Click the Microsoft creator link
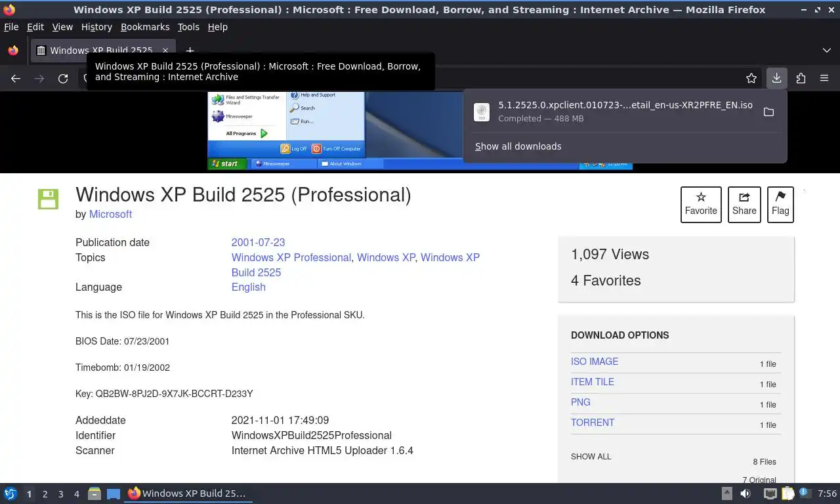 [110, 214]
